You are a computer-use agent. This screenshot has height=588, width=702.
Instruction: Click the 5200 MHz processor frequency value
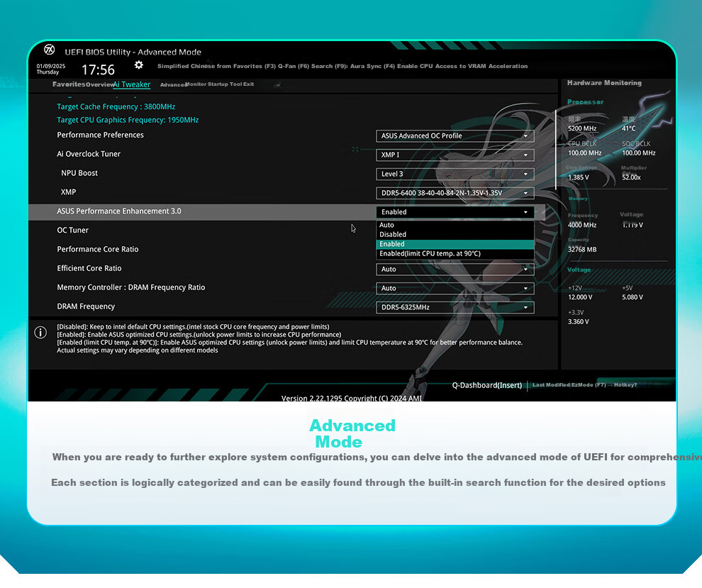pyautogui.click(x=582, y=128)
